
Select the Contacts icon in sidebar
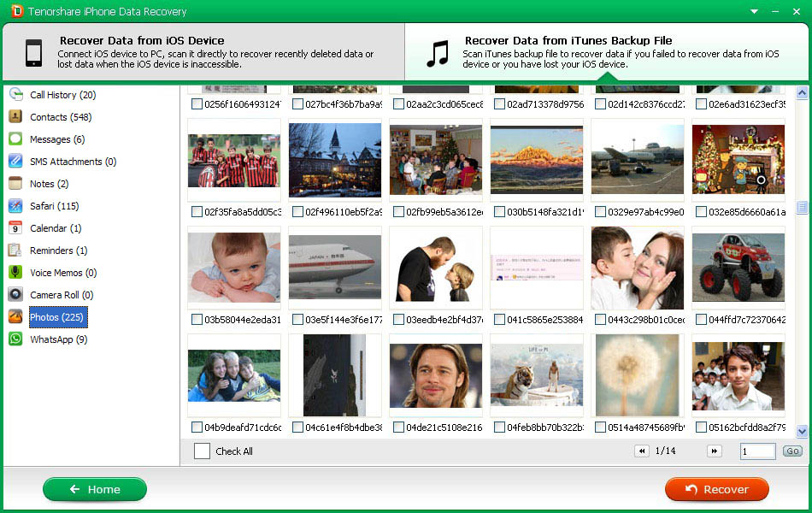(15, 117)
